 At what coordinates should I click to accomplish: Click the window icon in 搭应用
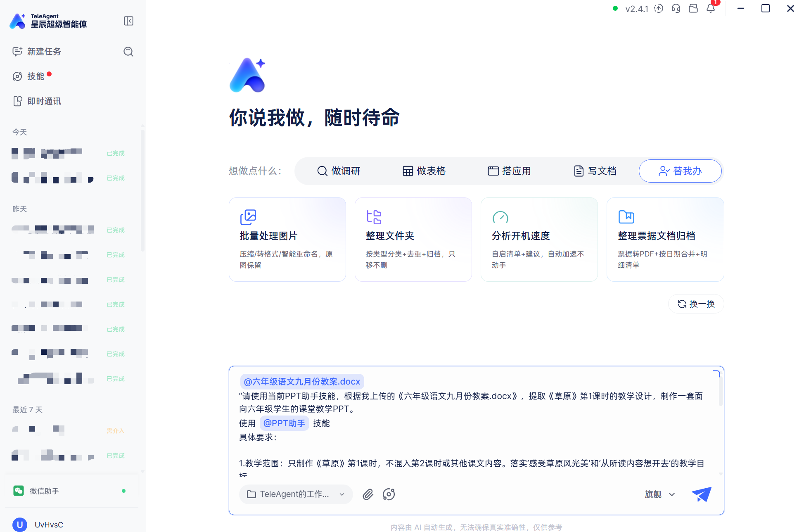pyautogui.click(x=493, y=171)
